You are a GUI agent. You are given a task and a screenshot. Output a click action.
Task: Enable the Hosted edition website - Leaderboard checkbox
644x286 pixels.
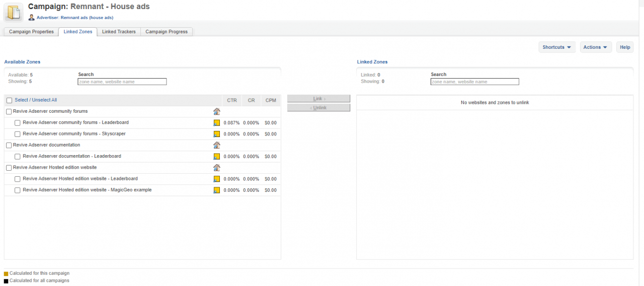[x=18, y=179]
